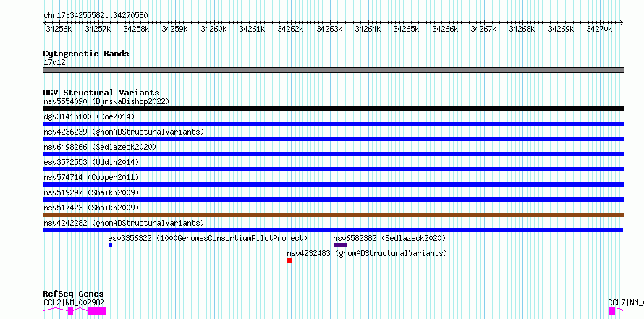Click the CCL2|NM_002982 gene label

click(x=74, y=302)
